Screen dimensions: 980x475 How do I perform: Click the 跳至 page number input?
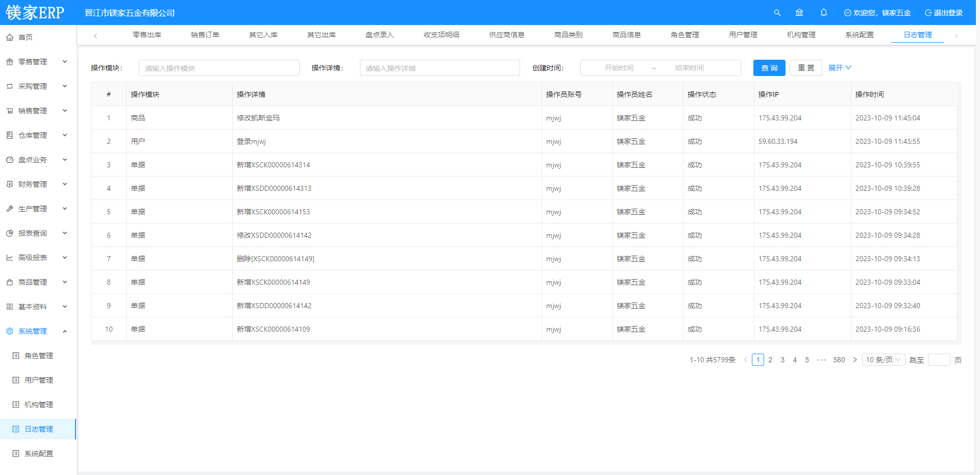coord(939,360)
